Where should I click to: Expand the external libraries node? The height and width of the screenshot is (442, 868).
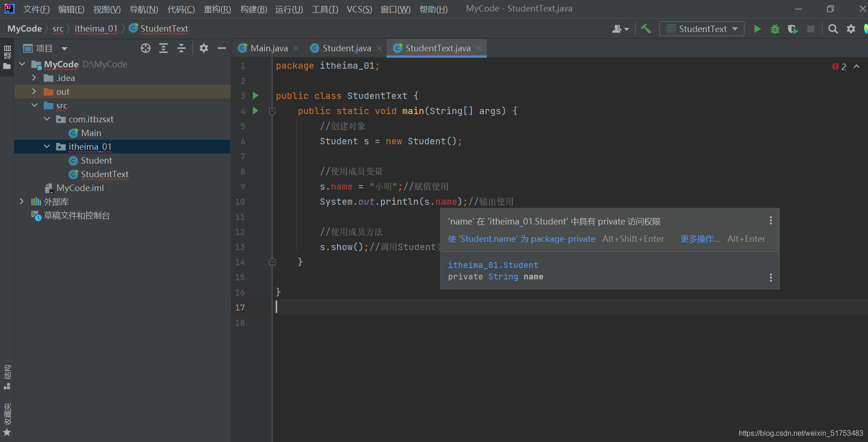tap(22, 202)
